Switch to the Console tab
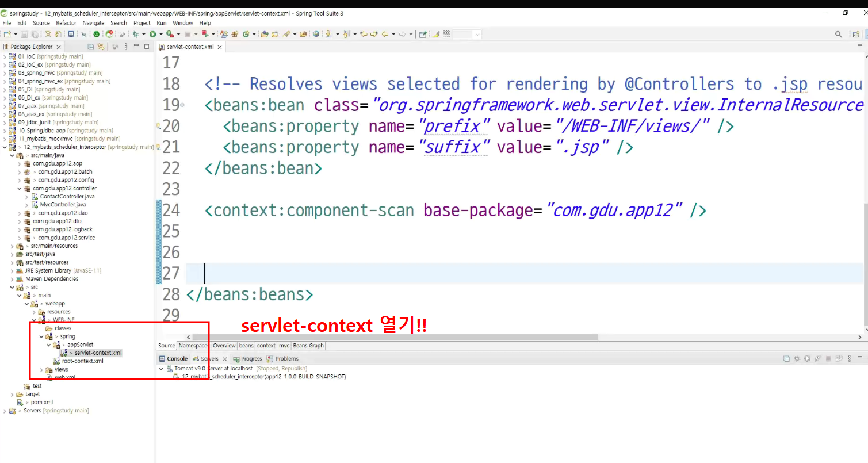The image size is (868, 463). 173,358
